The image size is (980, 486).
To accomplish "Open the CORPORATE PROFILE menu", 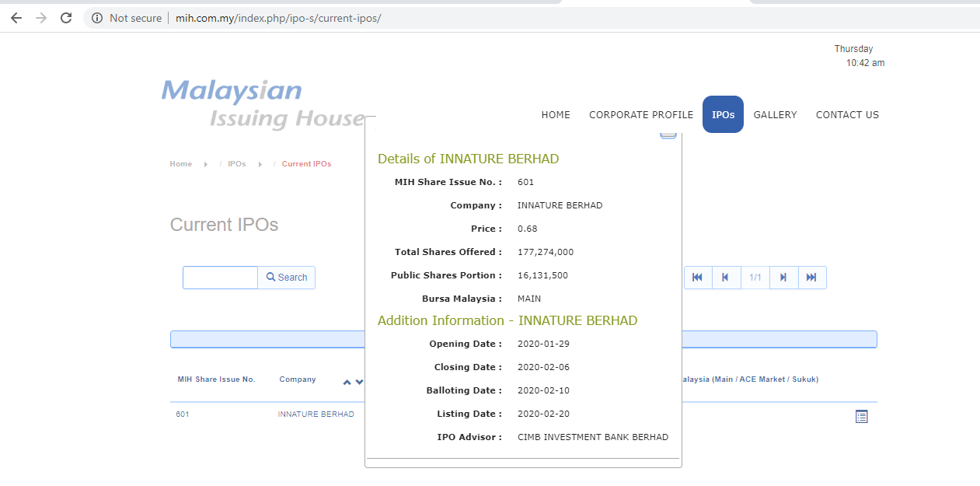I will [641, 114].
